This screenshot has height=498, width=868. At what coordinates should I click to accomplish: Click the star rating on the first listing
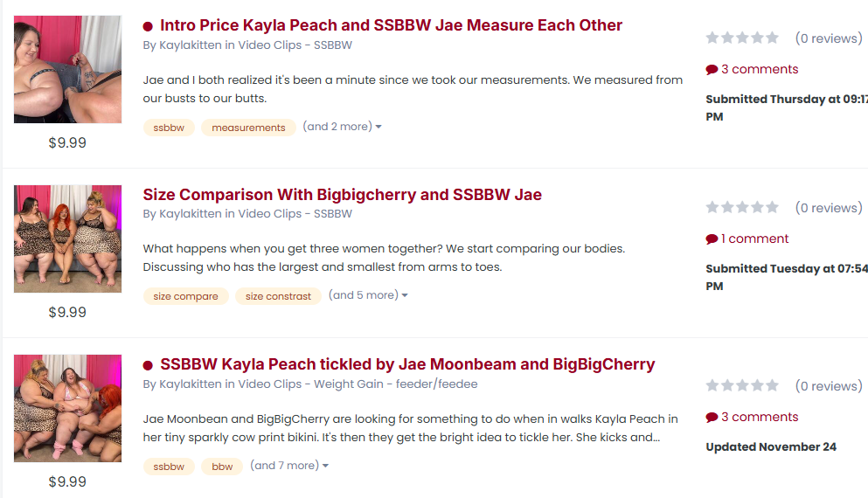tap(742, 38)
